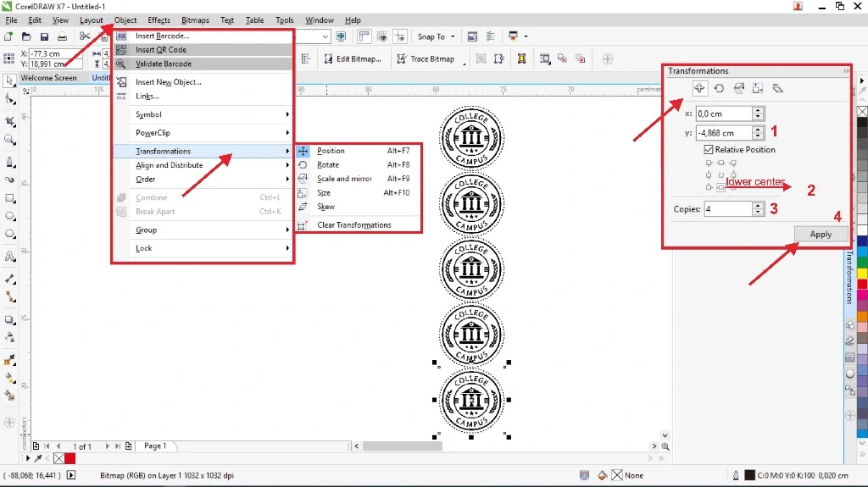Click the Cut scissors icon
This screenshot has width=868, height=487.
tap(84, 36)
